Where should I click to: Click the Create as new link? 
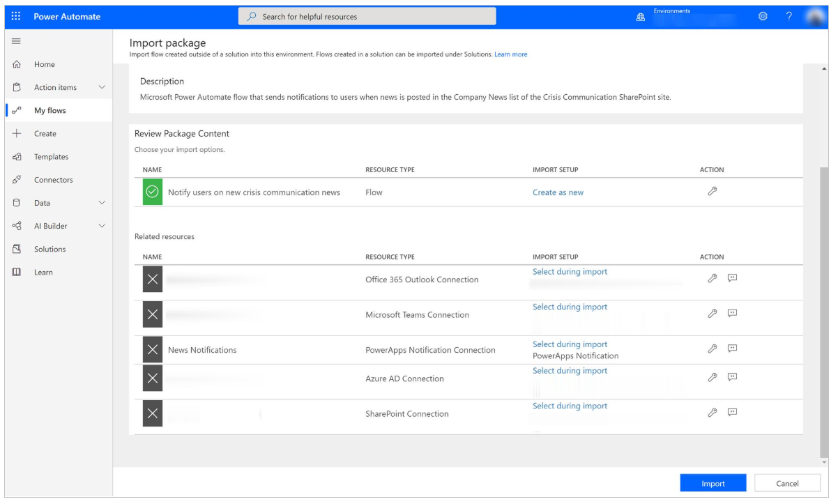(558, 192)
